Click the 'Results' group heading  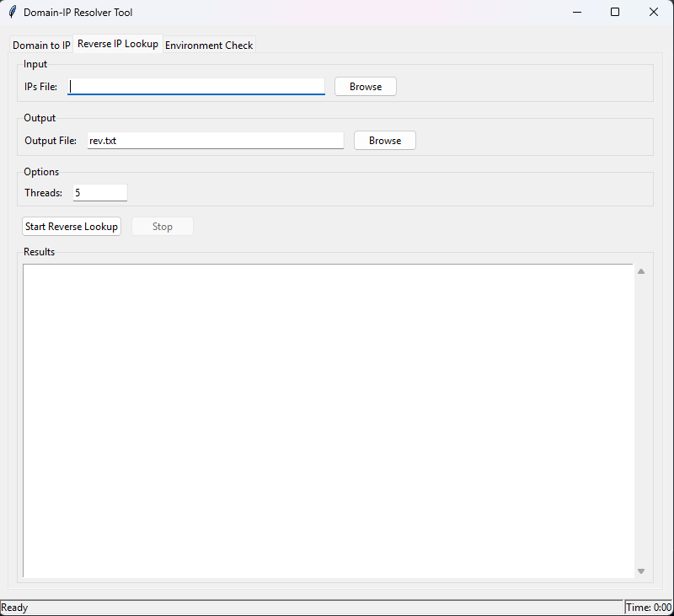point(39,252)
